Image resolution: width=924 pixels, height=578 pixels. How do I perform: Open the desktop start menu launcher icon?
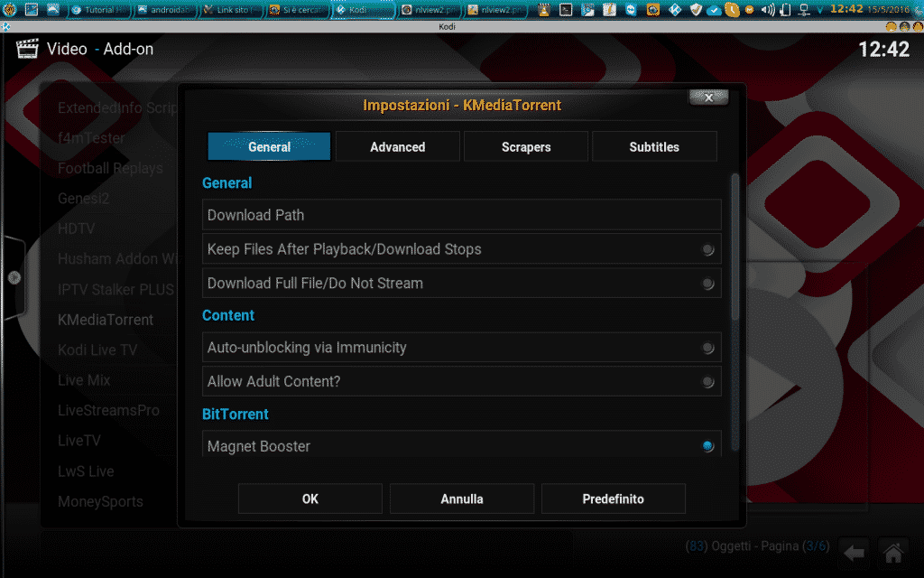(x=9, y=9)
